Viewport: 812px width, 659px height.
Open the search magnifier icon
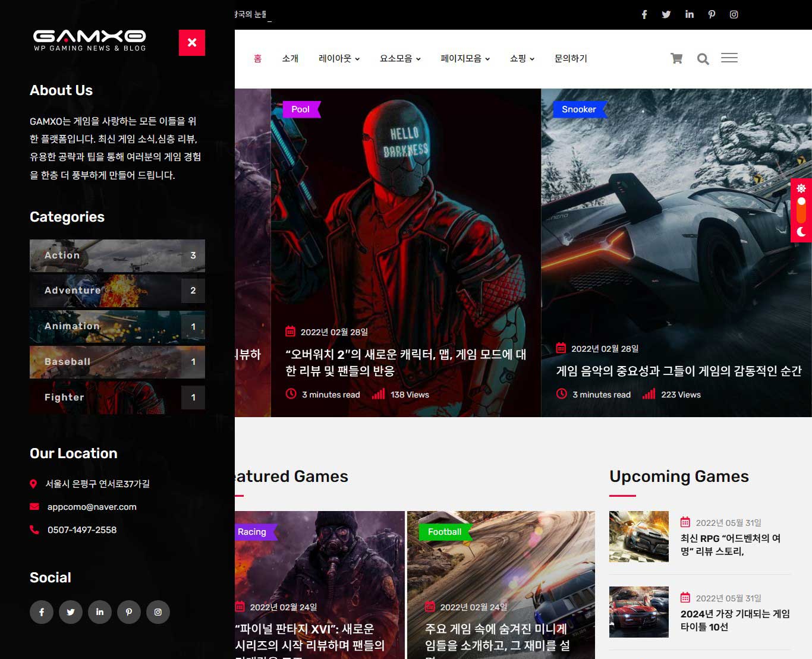click(703, 59)
